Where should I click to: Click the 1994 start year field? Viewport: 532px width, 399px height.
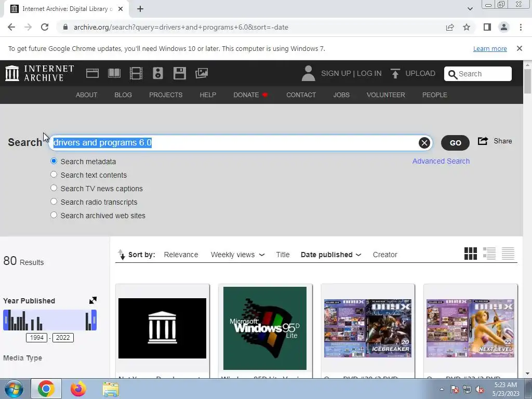click(37, 338)
